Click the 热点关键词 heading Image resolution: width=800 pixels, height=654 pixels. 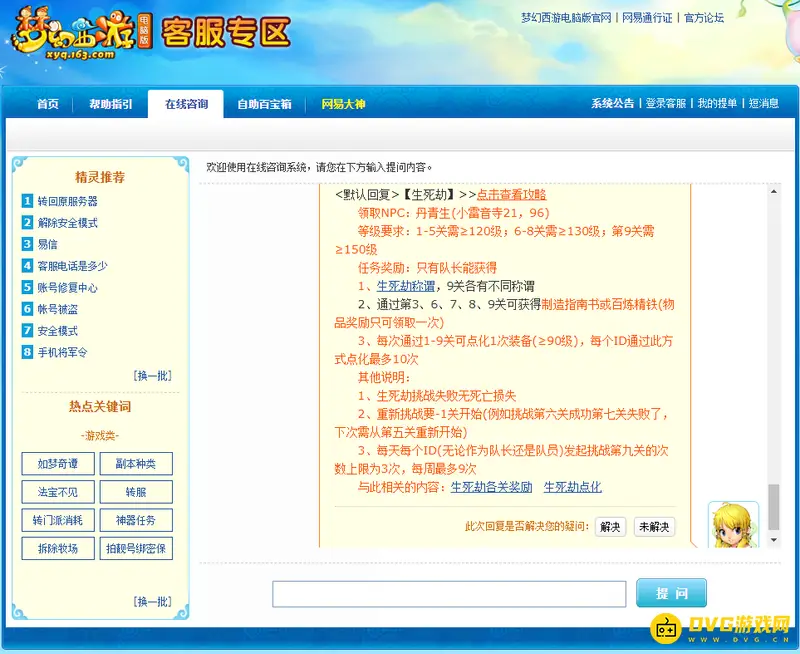click(100, 407)
